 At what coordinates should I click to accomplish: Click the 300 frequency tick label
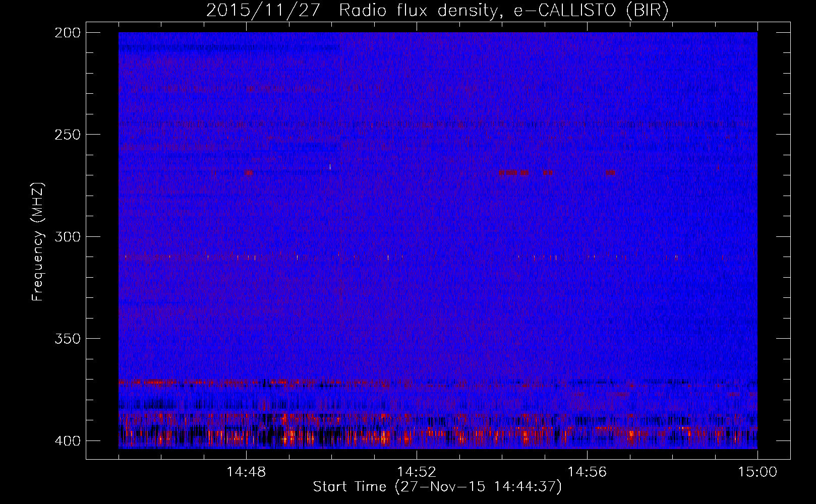[x=68, y=236]
